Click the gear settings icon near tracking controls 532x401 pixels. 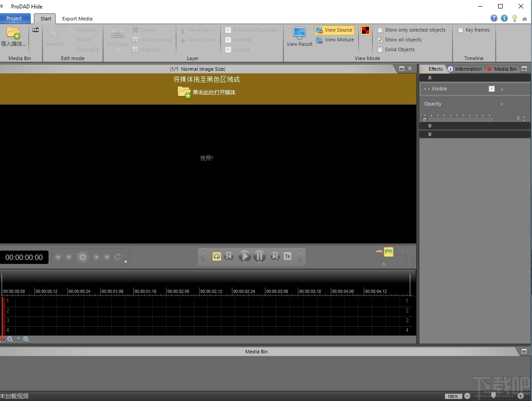point(126,262)
